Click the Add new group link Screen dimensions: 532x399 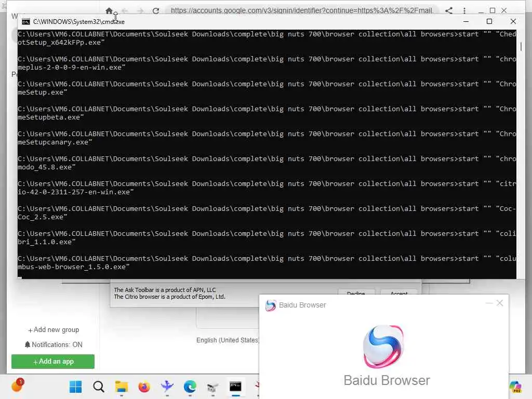tap(54, 330)
